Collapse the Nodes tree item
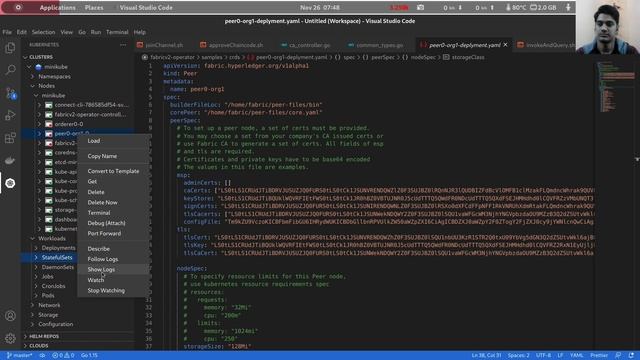 (33, 86)
